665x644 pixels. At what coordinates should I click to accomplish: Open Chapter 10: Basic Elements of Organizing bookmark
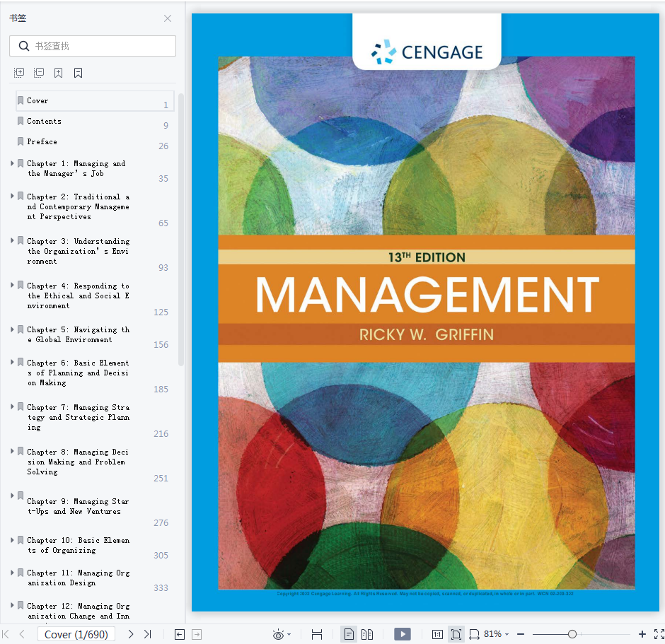pyautogui.click(x=78, y=545)
